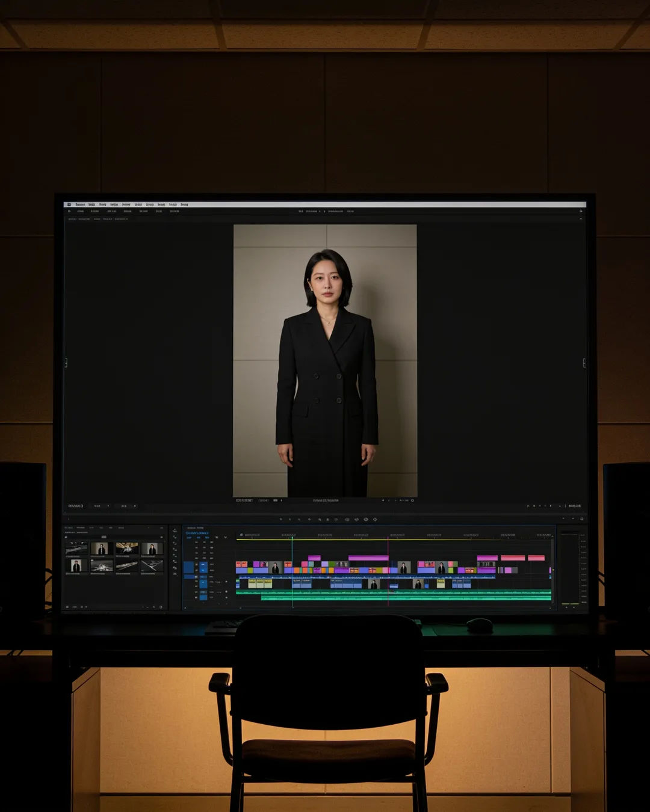Select the second portrait thumbnail in the top bin row
This screenshot has width=650, height=812.
[x=152, y=549]
